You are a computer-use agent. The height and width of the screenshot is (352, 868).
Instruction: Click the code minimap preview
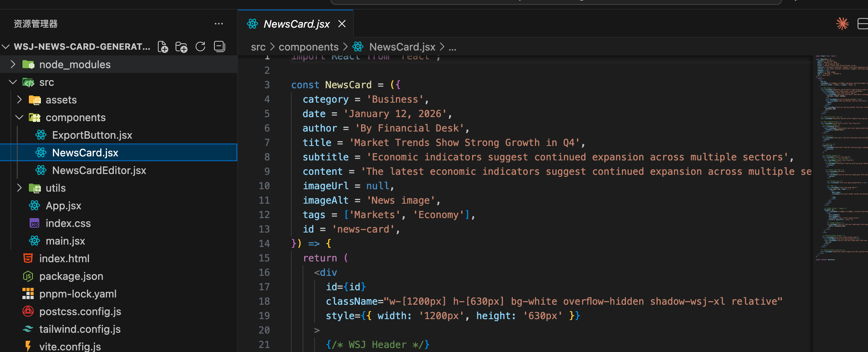(840, 160)
